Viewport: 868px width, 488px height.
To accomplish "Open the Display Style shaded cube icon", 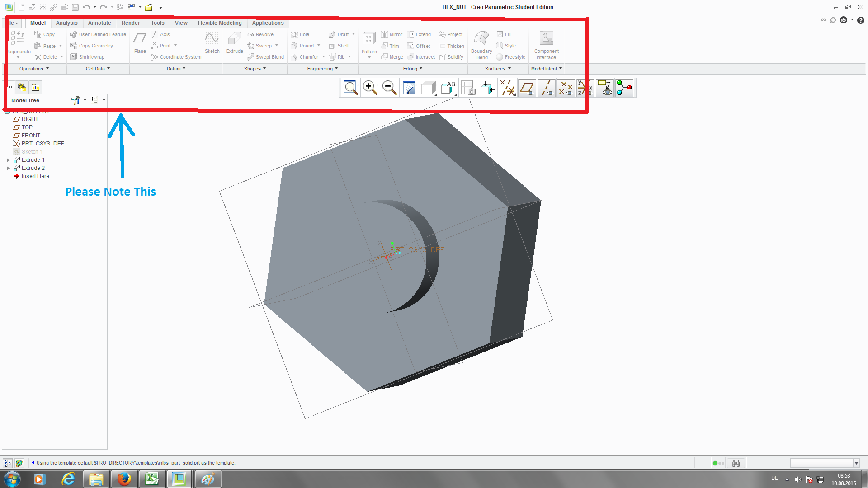I will [428, 88].
